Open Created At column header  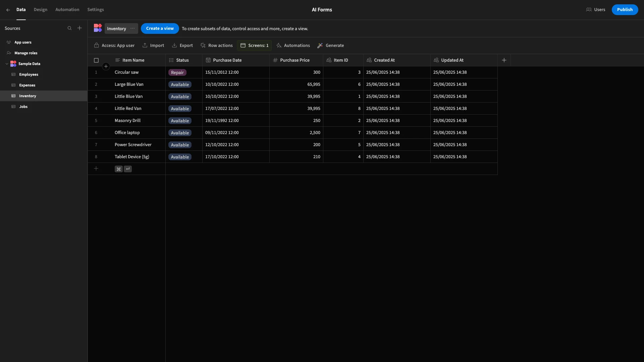click(x=397, y=60)
